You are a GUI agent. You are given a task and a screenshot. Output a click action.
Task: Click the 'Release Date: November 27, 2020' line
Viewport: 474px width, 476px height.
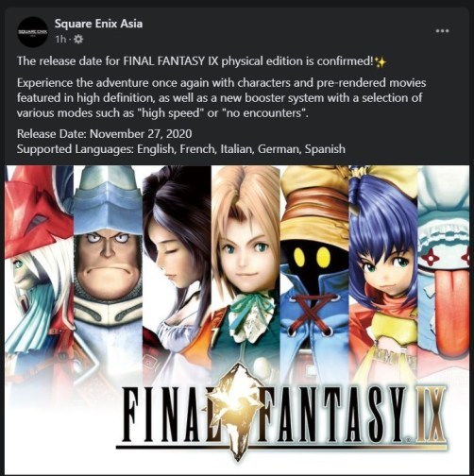click(104, 134)
